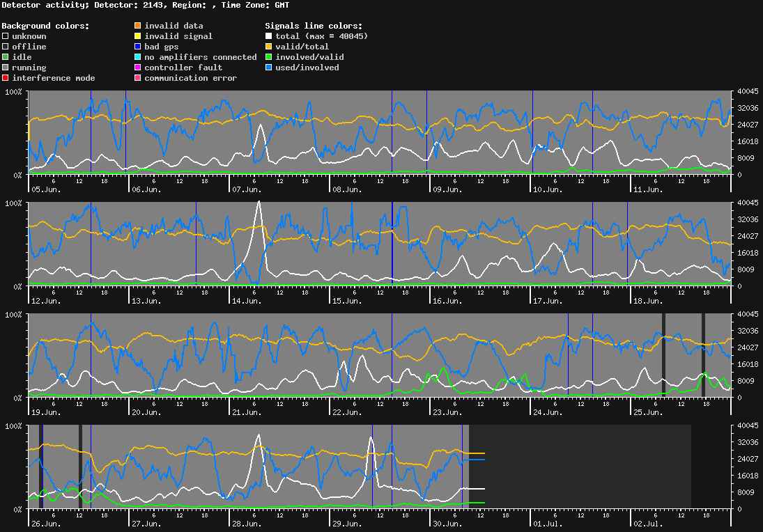Click the 'interference mode' legend label
Image resolution: width=763 pixels, height=532 pixels.
[54, 78]
